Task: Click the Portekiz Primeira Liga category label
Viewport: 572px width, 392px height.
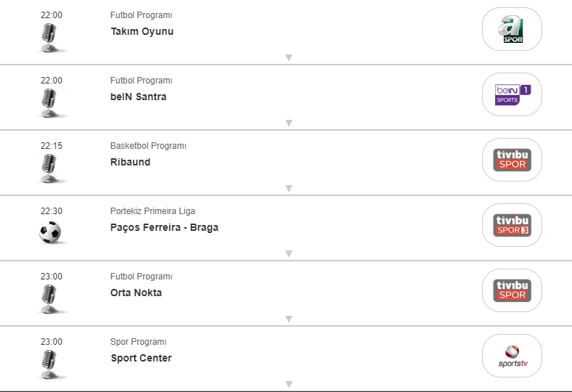Action: pos(152,211)
